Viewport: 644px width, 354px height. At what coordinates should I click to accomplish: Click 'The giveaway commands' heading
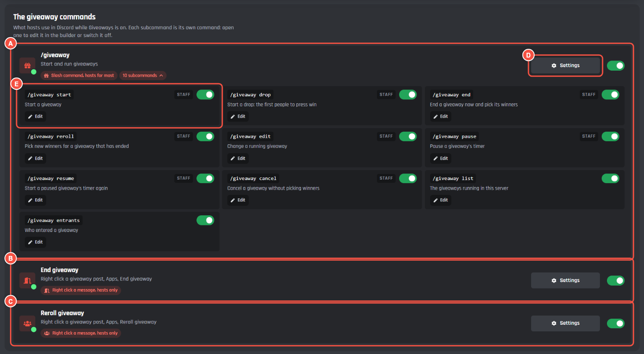click(x=54, y=17)
